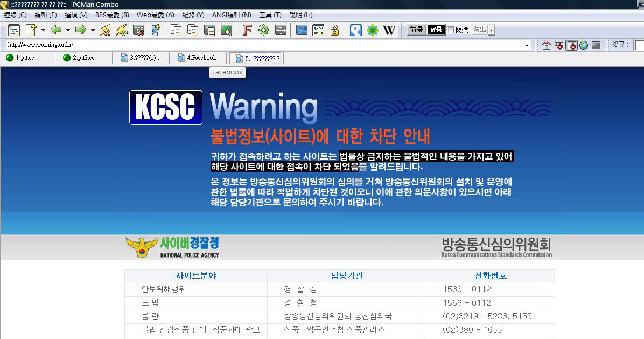Screen dimensions: 644x339
Task: Click the 전화번호 column header
Action: (x=491, y=276)
